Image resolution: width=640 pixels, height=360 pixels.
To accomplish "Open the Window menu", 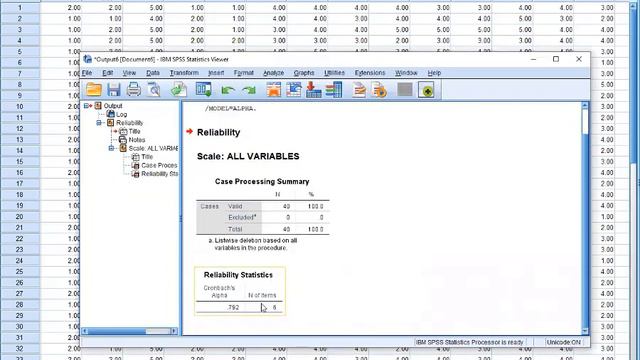I will (406, 73).
